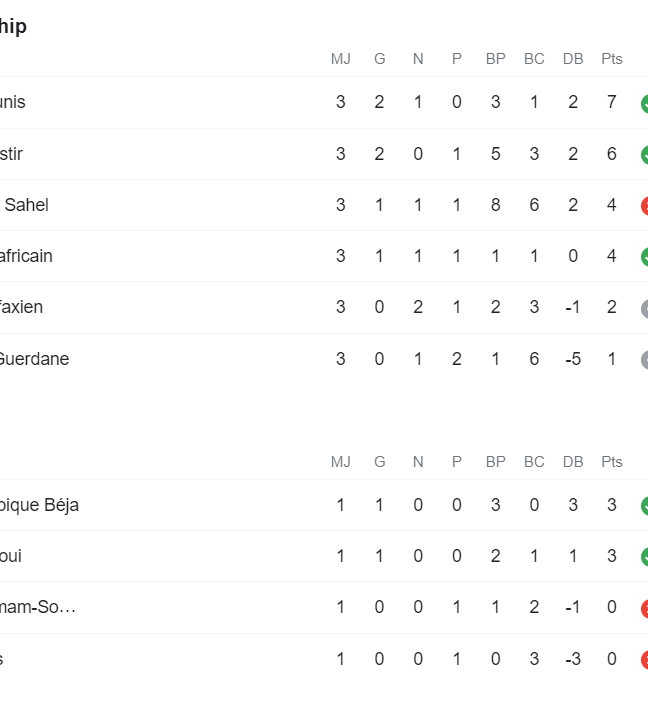
Task: Click the BP column header in the second table
Action: 495,462
